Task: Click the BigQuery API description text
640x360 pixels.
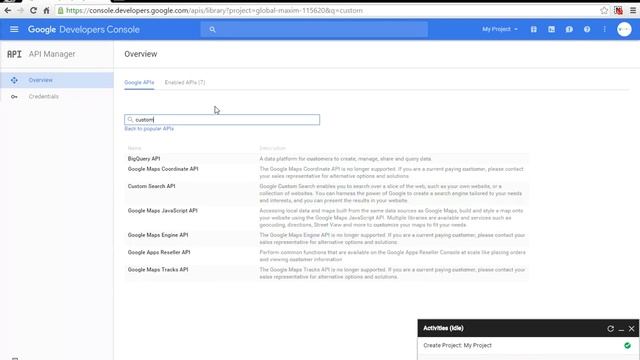Action: point(345,159)
